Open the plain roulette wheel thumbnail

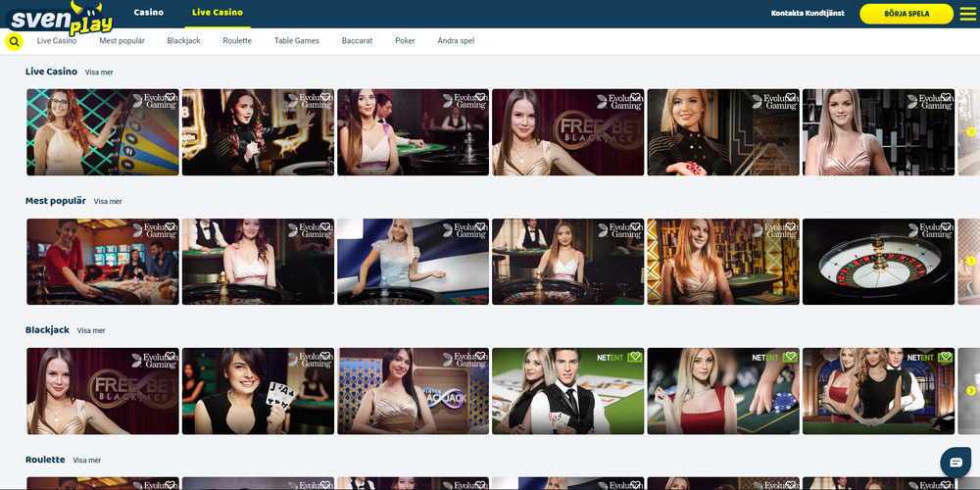coord(879,262)
